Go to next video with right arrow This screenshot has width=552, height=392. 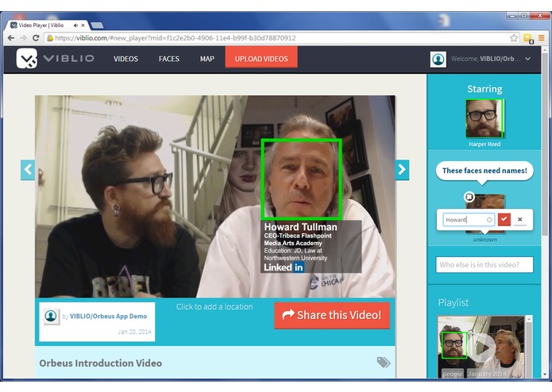402,170
